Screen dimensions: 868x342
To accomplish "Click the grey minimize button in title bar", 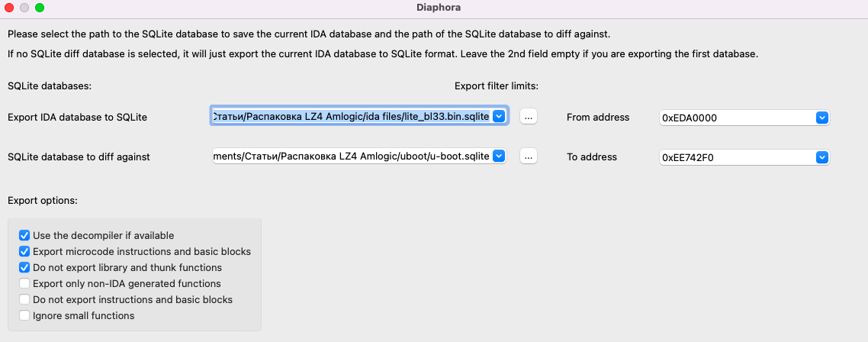I will 24,8.
